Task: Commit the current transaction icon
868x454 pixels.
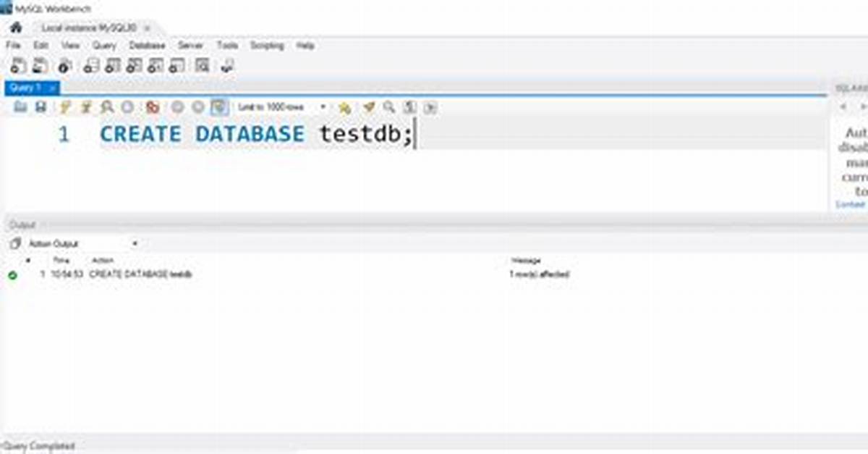Action: point(177,107)
